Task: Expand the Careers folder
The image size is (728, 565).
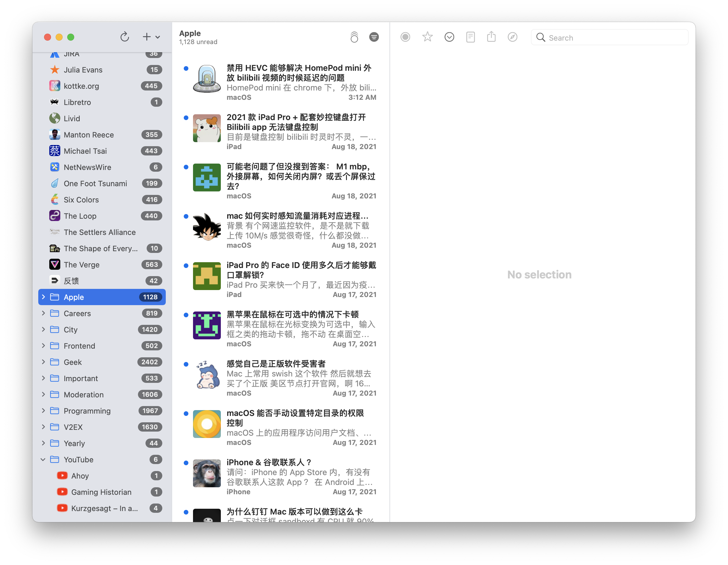Action: pos(43,313)
